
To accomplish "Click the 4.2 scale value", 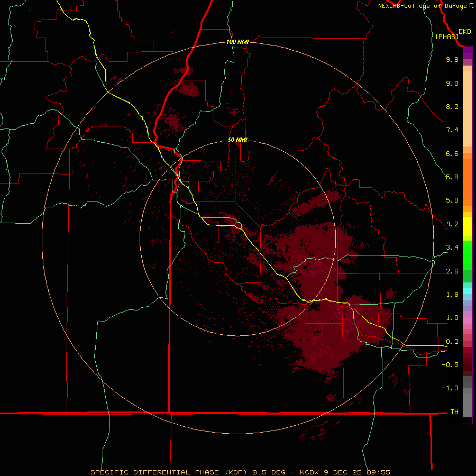I will 452,224.
